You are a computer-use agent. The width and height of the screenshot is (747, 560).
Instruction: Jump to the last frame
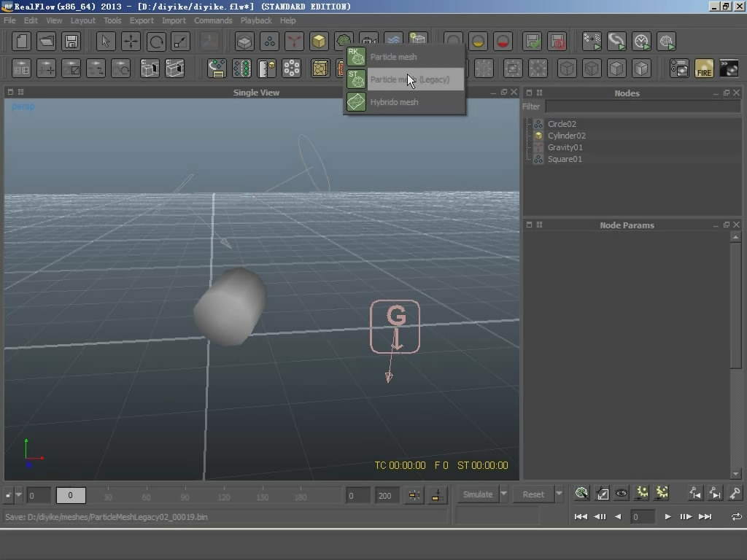click(705, 517)
